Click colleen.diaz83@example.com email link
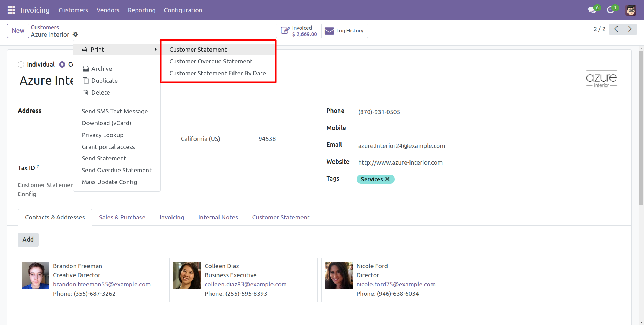Image resolution: width=644 pixels, height=325 pixels. pos(246,284)
